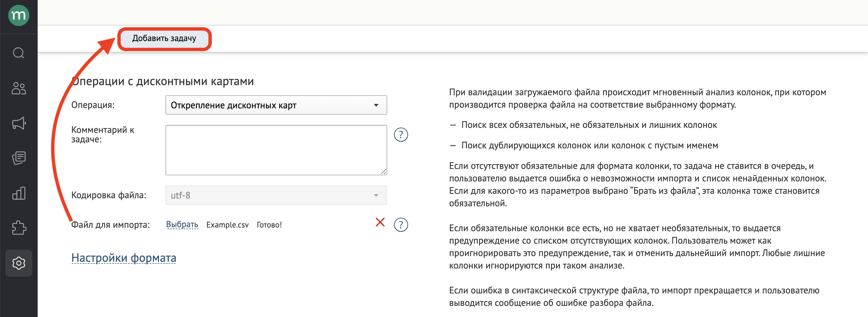Remove Example.csv with the red X

380,222
